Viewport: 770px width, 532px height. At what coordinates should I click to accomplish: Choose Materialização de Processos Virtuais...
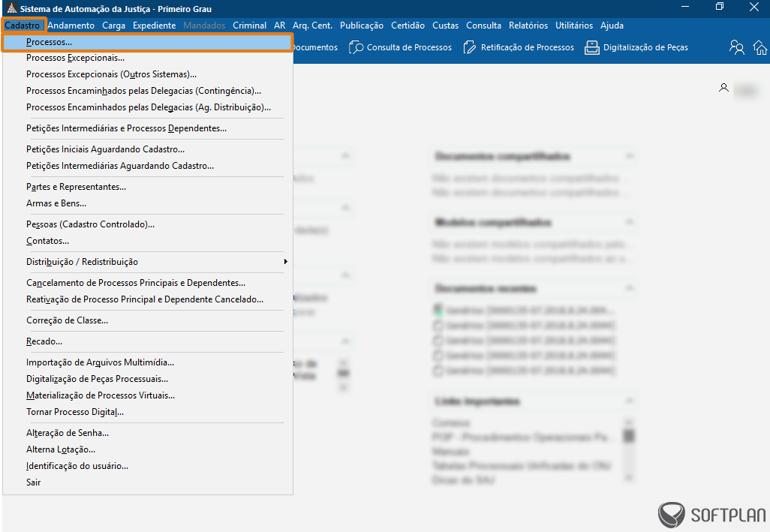(x=147, y=395)
